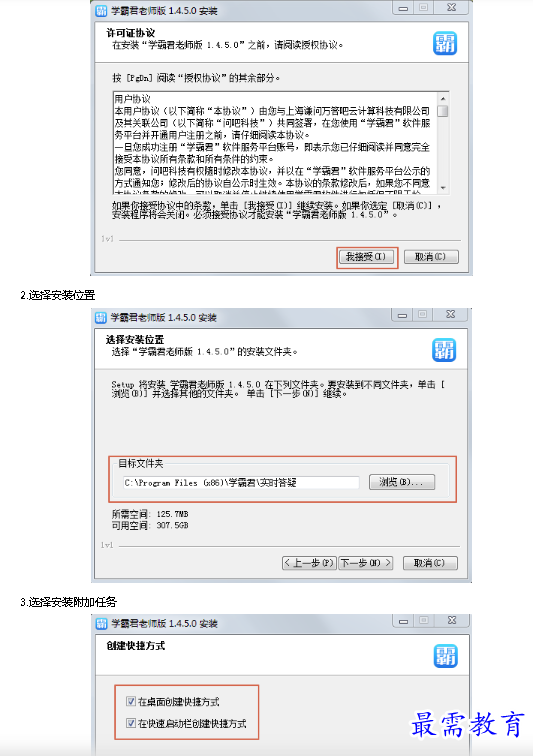533x756 pixels.
Task: Minimize the license agreement dialog
Action: tap(403, 8)
